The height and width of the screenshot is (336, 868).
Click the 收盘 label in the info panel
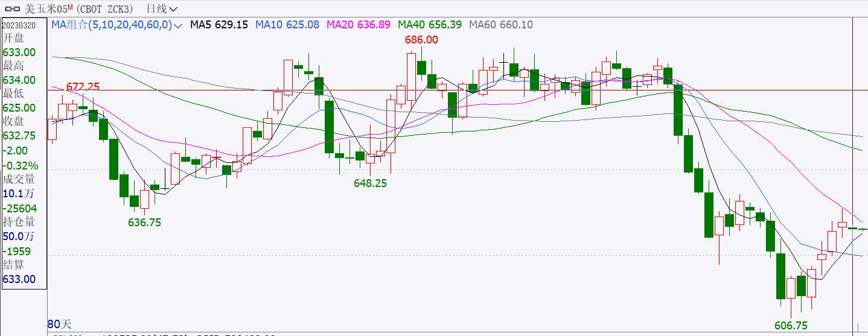click(14, 121)
